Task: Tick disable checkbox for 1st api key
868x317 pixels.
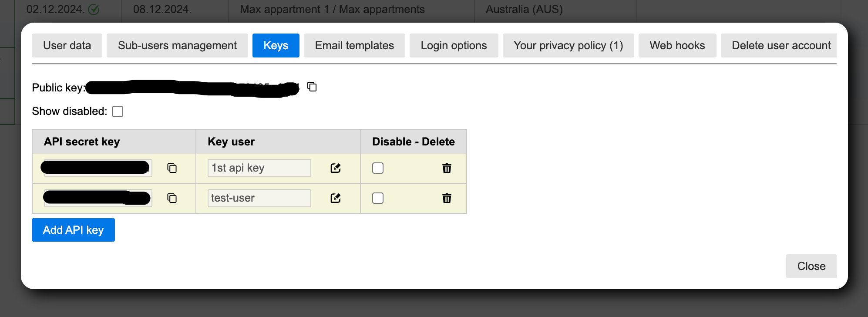Action: click(378, 168)
